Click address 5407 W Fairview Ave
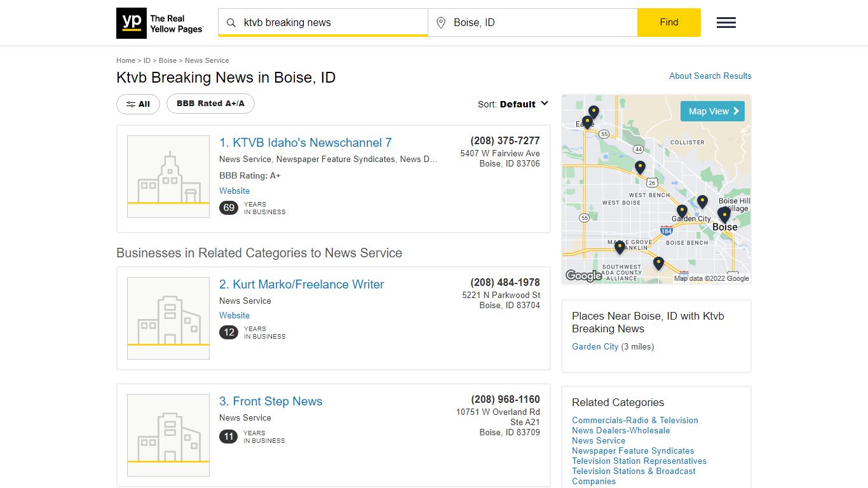The image size is (868, 488). 500,153
